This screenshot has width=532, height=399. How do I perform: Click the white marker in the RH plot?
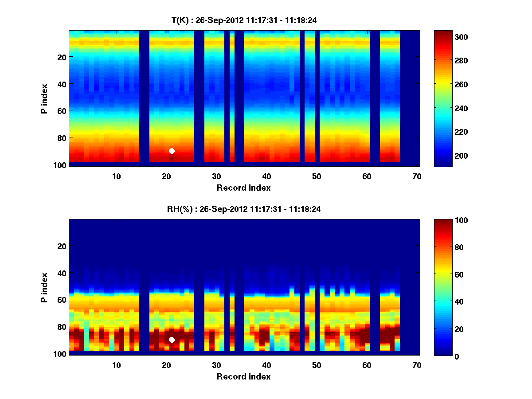tap(172, 340)
